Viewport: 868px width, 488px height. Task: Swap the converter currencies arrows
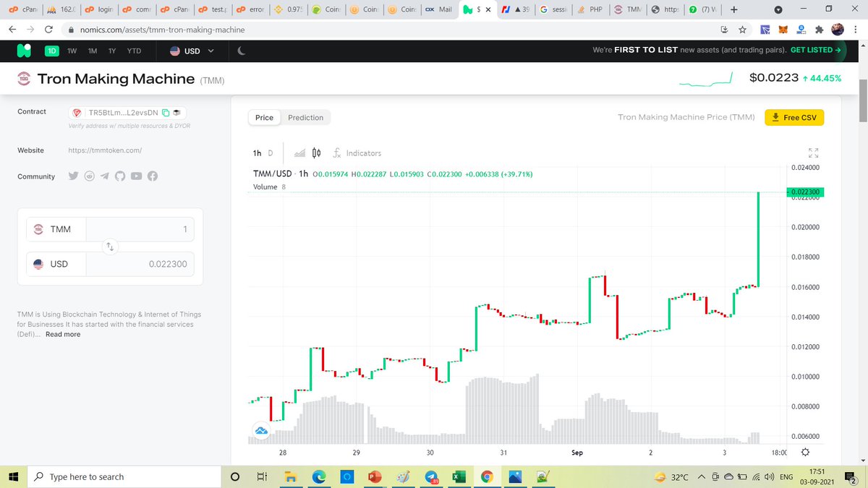(x=110, y=247)
